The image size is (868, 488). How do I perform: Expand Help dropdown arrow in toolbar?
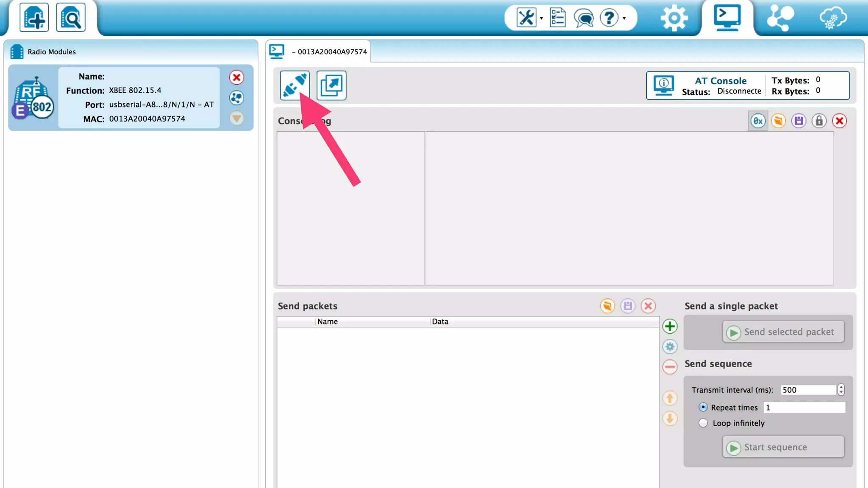(624, 18)
